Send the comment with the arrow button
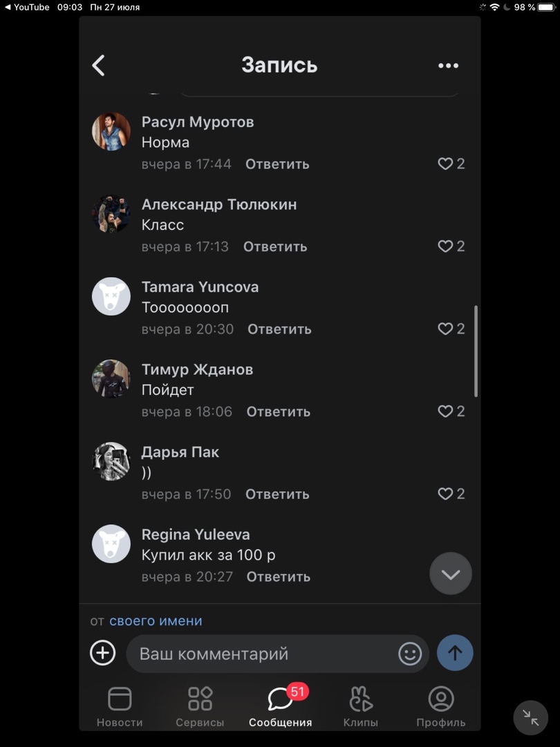This screenshot has height=747, width=560. [455, 653]
